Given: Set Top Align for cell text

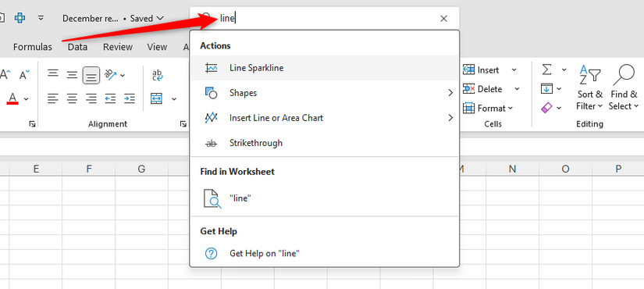Looking at the screenshot, I should point(52,74).
